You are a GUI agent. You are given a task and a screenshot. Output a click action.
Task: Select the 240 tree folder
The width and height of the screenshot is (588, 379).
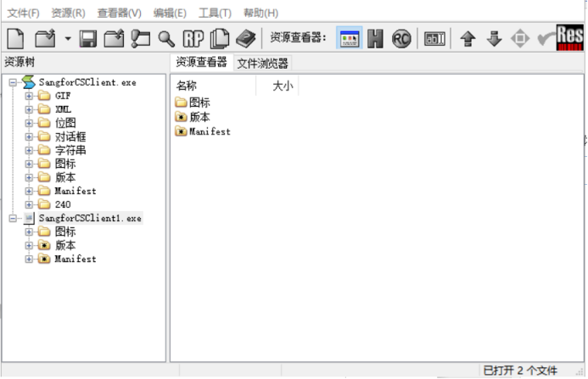(x=63, y=204)
